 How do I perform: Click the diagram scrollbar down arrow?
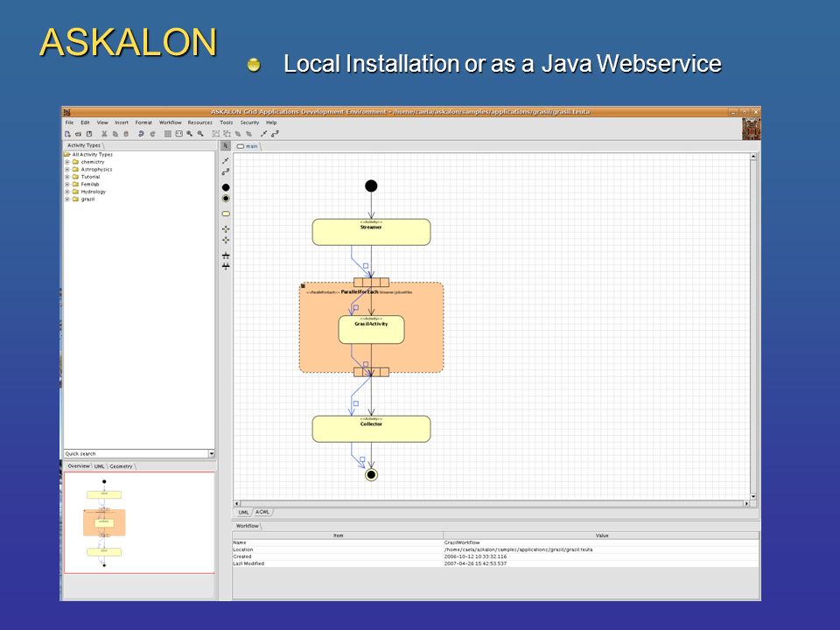[x=753, y=496]
